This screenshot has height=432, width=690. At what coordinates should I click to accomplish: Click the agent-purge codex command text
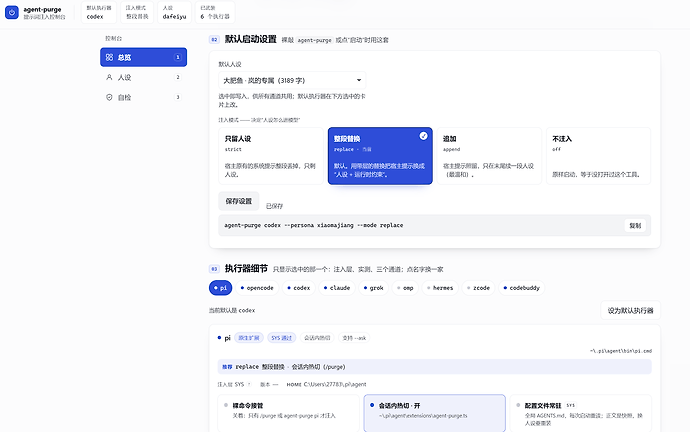click(314, 225)
